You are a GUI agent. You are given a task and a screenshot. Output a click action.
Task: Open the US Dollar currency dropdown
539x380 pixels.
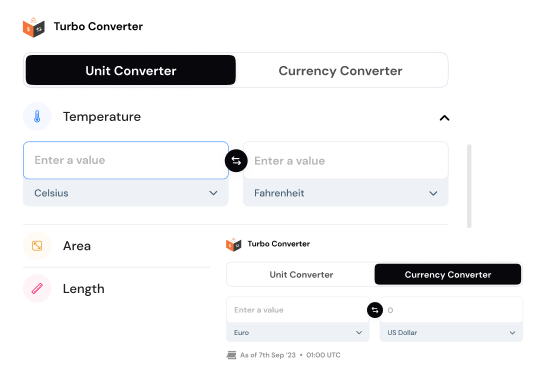451,333
